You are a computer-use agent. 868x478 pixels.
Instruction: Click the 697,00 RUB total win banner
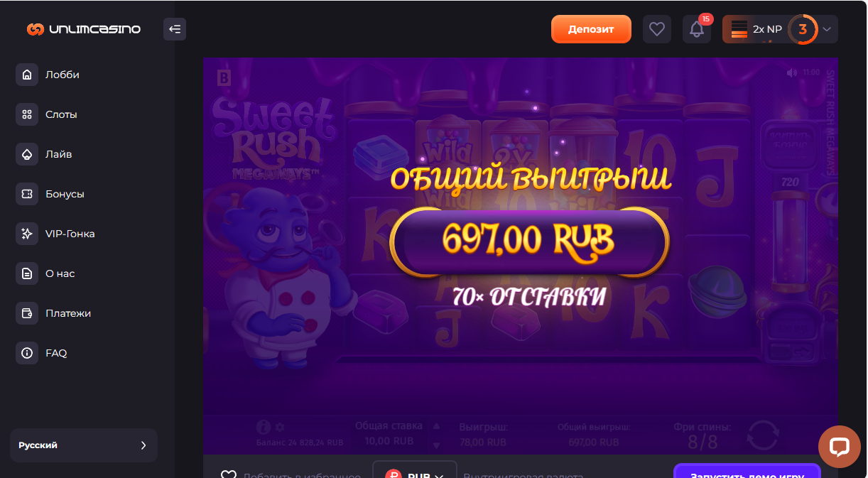pyautogui.click(x=528, y=241)
